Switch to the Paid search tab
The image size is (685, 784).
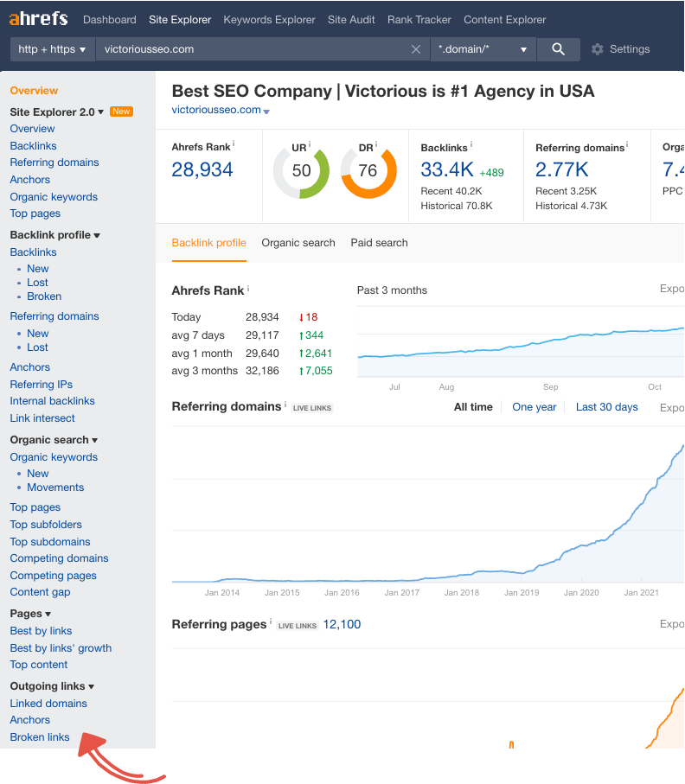(x=379, y=243)
